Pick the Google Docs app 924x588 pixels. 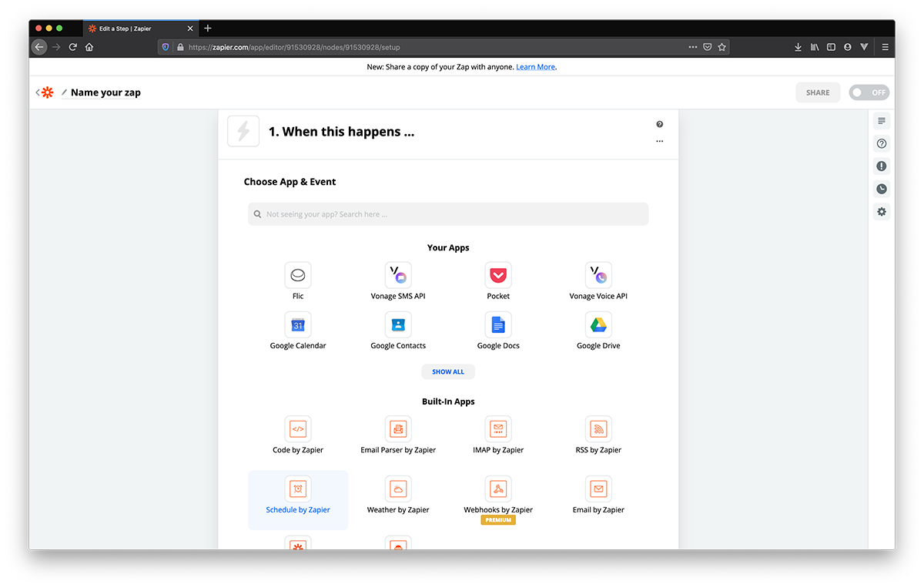(x=498, y=324)
